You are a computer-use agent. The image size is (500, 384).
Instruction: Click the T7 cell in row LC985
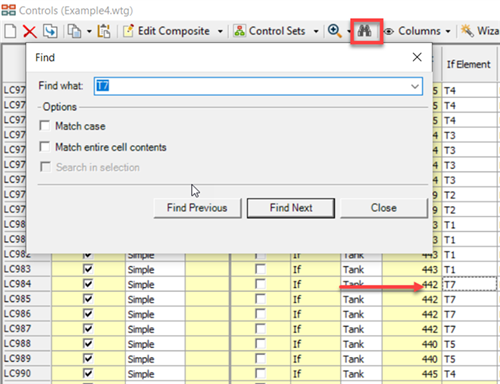click(469, 299)
